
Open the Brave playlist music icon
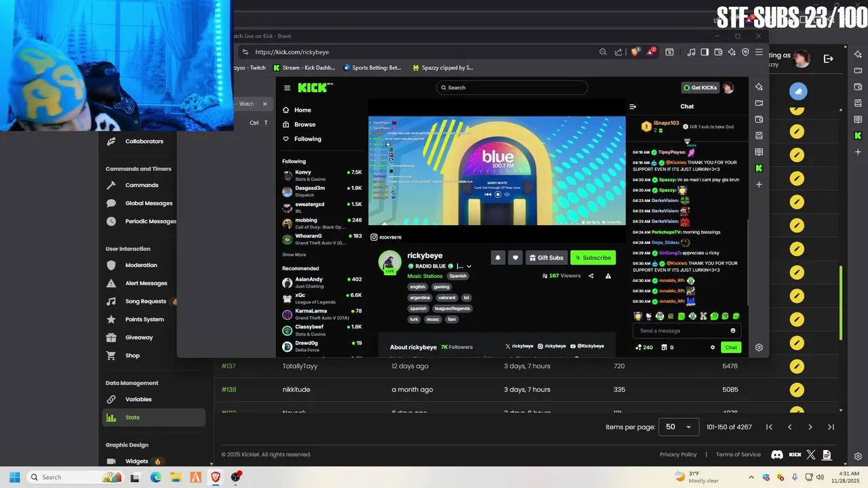click(691, 52)
